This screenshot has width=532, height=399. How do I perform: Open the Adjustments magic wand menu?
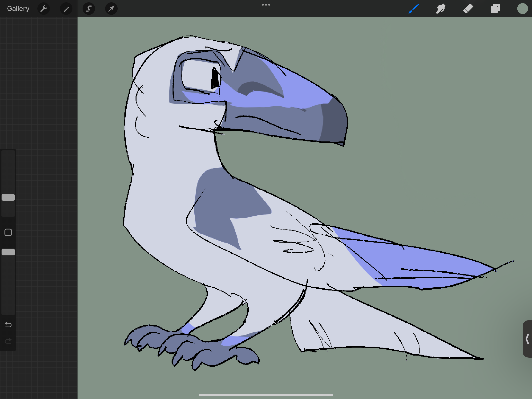[66, 9]
